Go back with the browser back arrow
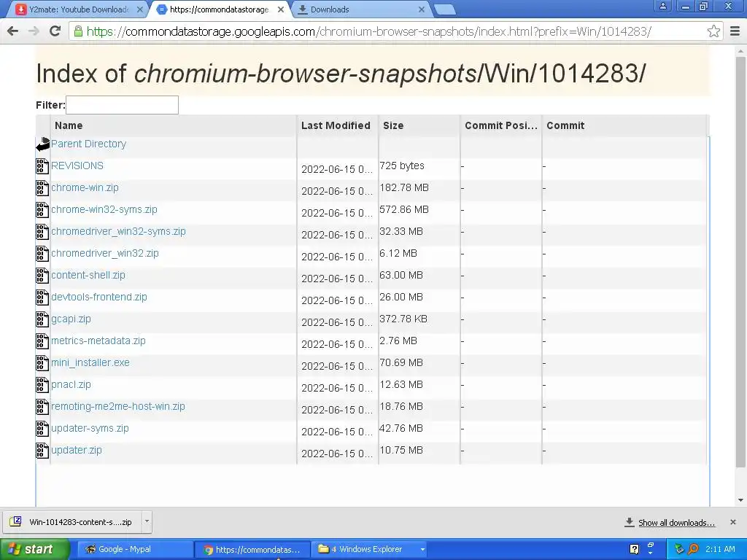 click(13, 31)
